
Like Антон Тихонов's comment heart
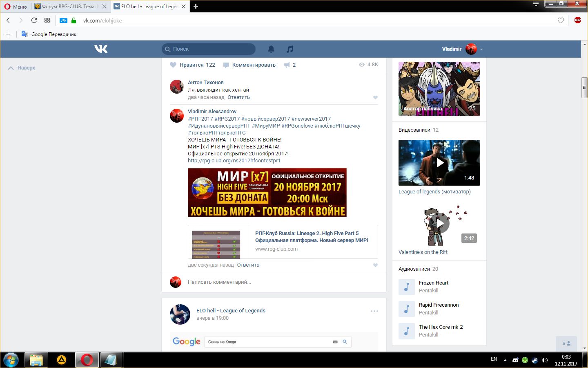pyautogui.click(x=375, y=97)
